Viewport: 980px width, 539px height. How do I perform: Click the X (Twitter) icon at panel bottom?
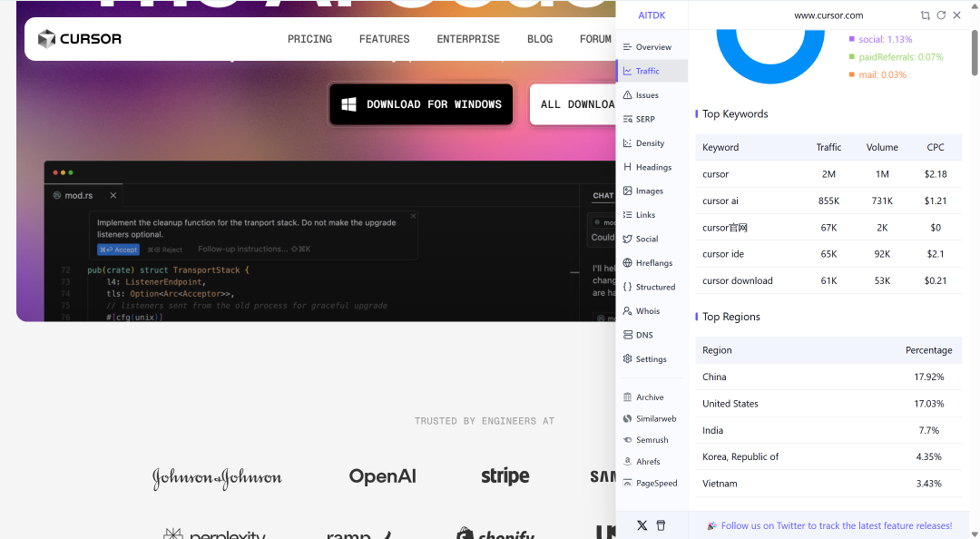tap(642, 526)
